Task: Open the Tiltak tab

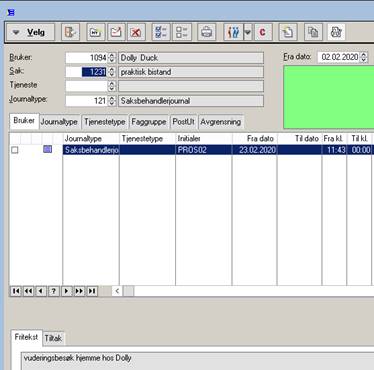Action: (x=53, y=338)
